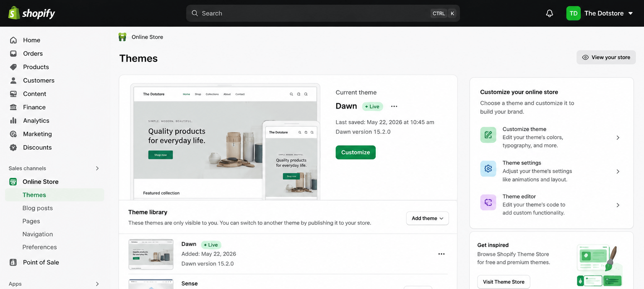
Task: Click the green Customize button
Action: [356, 152]
